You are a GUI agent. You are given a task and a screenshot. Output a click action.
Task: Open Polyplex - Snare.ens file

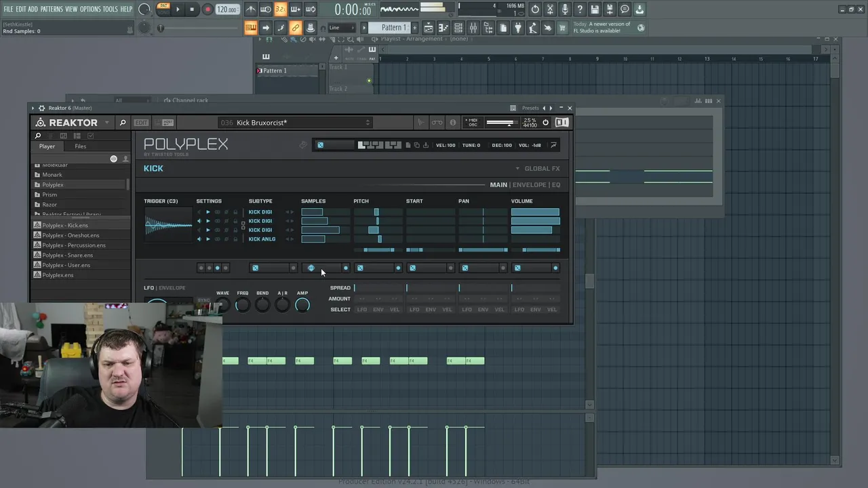pyautogui.click(x=67, y=255)
